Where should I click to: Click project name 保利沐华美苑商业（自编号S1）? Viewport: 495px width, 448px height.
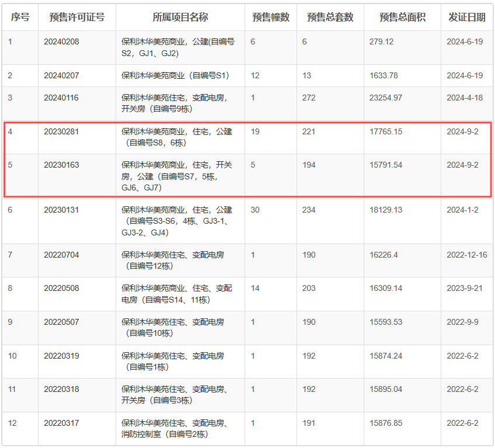176,75
